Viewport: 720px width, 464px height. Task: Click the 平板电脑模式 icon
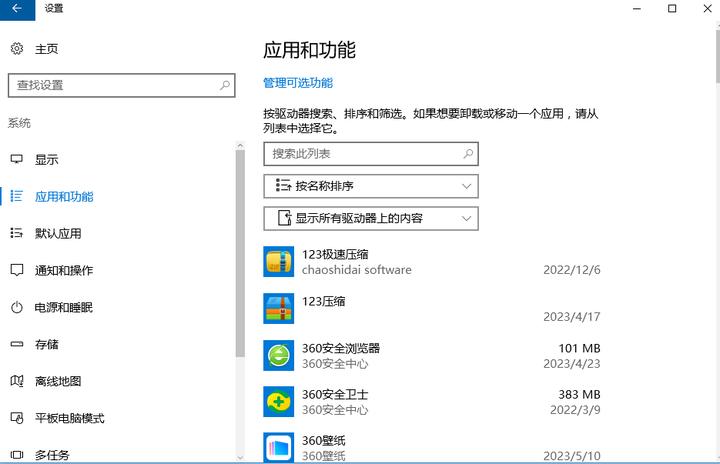[17, 418]
